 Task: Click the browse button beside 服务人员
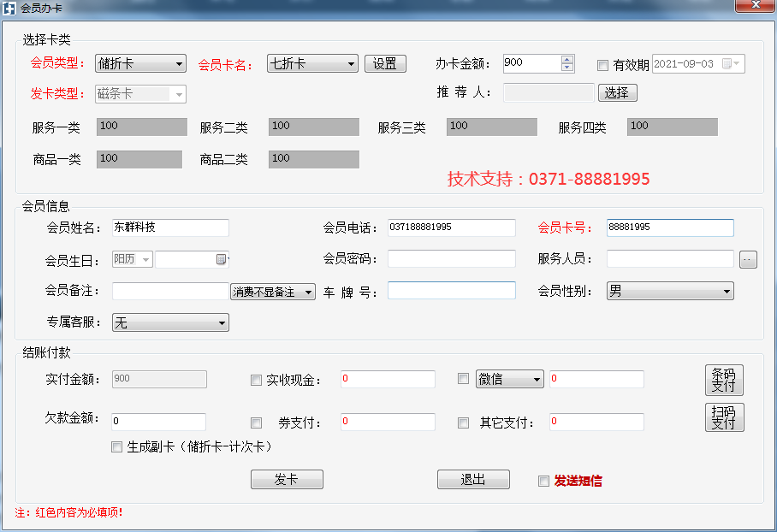coord(748,259)
